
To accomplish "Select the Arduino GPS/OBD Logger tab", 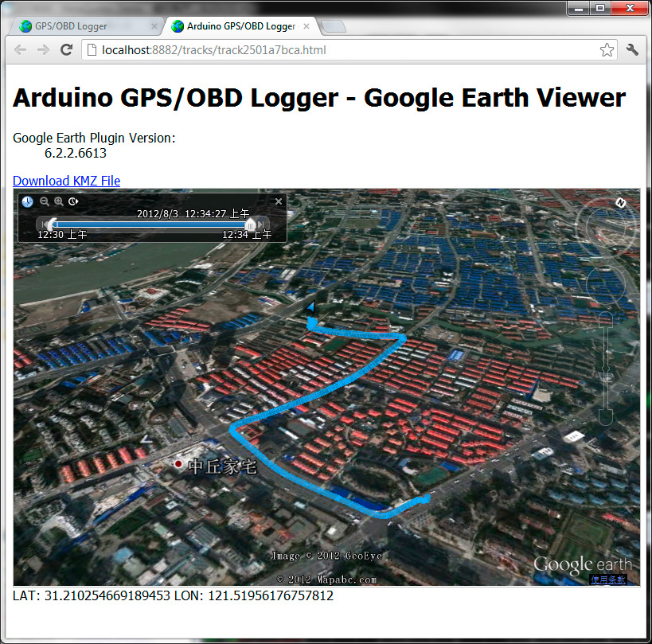I will pos(240,26).
